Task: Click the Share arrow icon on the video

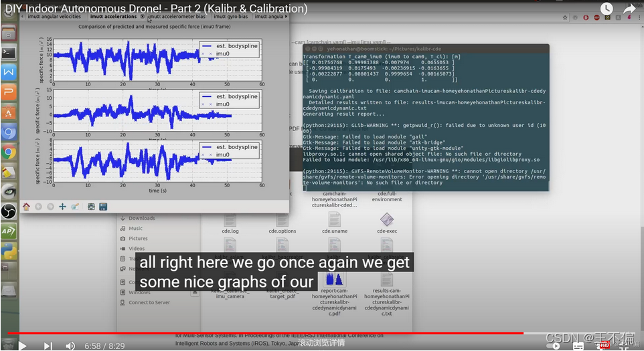Action: tap(629, 9)
